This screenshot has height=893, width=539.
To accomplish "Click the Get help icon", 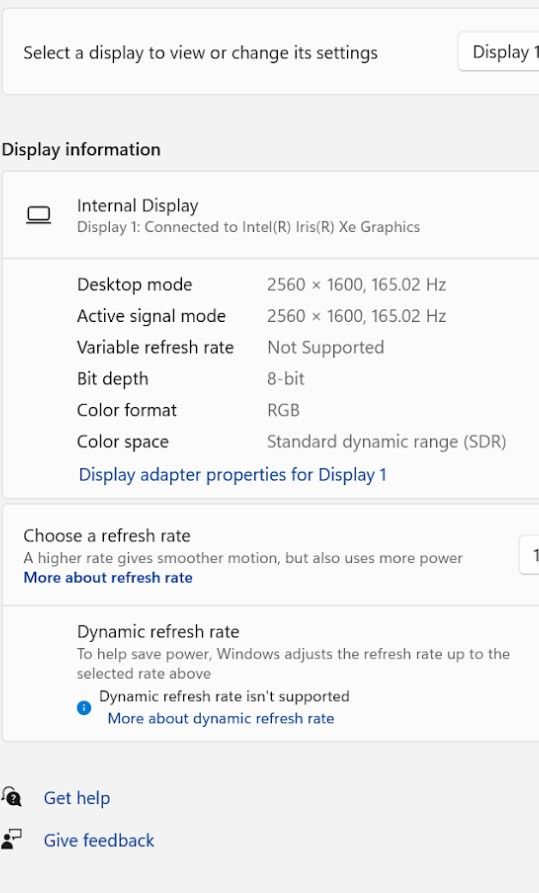I will tap(11, 797).
